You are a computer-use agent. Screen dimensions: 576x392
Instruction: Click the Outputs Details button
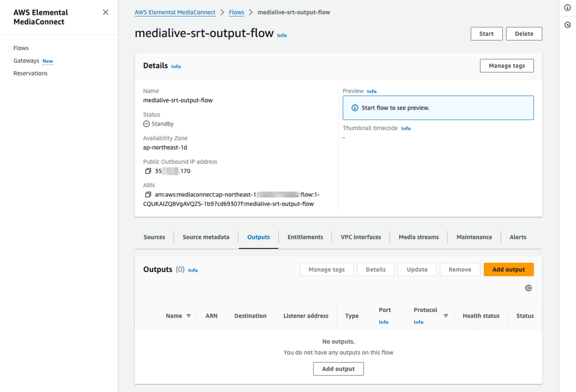point(376,270)
